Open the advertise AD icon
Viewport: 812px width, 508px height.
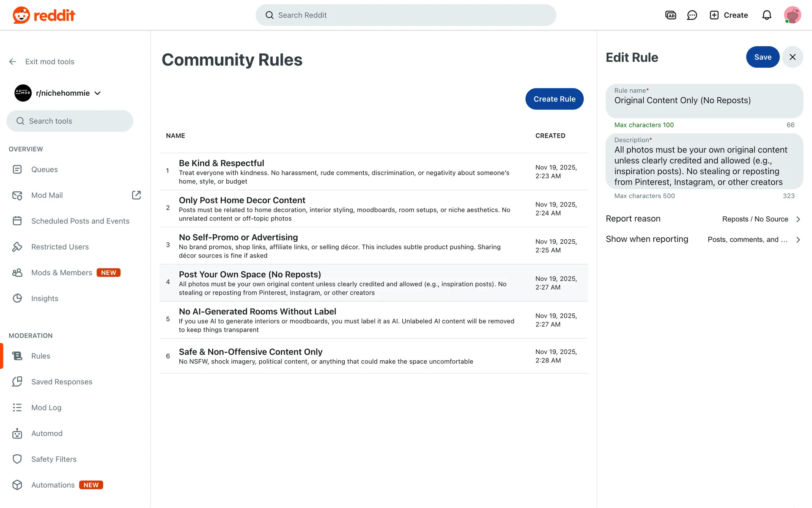(671, 15)
